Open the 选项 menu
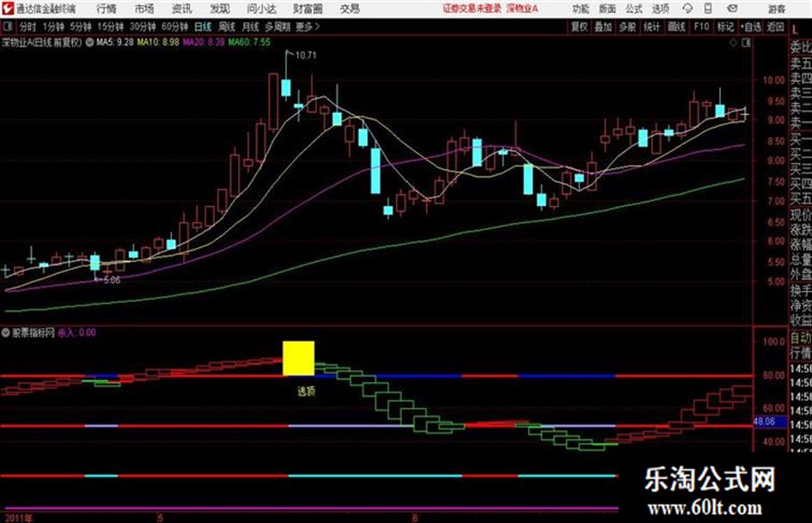Viewport: 812px width, 523px height. pos(660,9)
